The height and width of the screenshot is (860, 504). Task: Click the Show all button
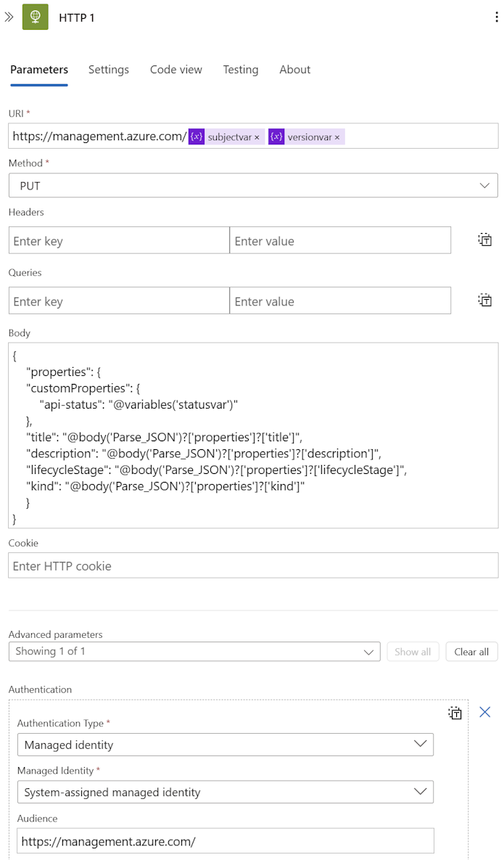413,652
